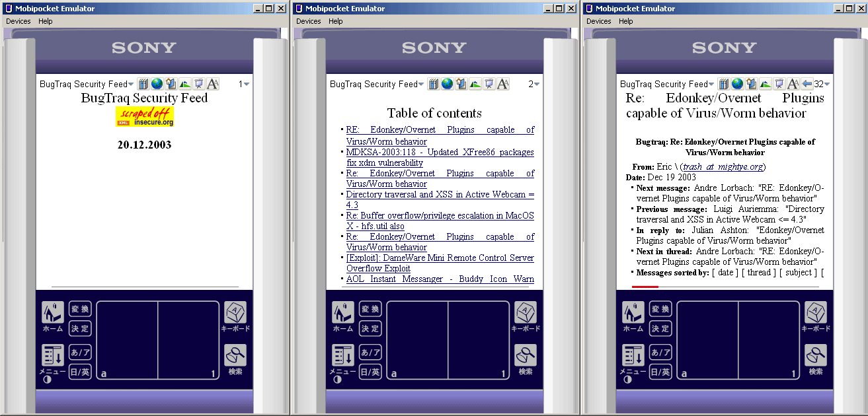Click home book icon in page 32 window
Image resolution: width=868 pixels, height=416 pixels.
click(751, 84)
